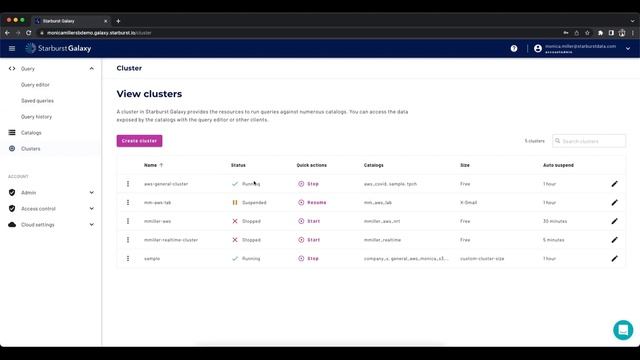Click the Suspended status text
Screen dimensions: 640x360
coord(254,202)
